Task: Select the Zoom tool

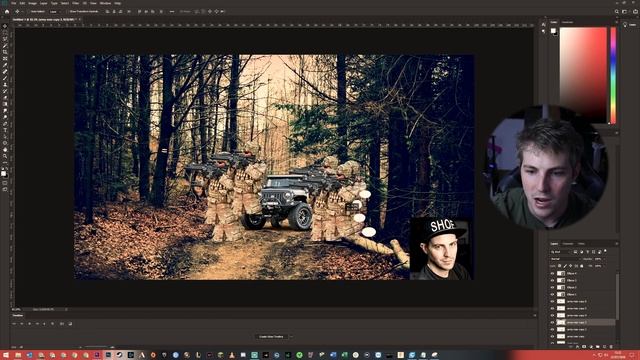Action: point(5,156)
